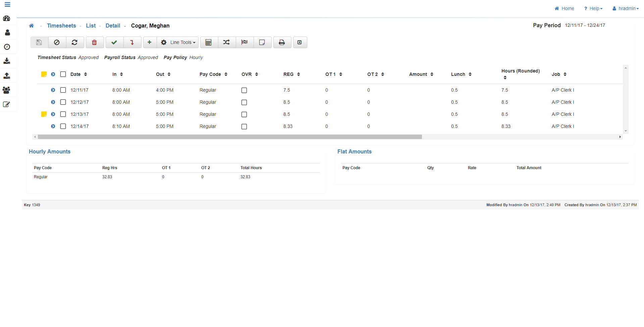Click the table's scroll right arrow
Screen dimensions: 644x327
click(x=620, y=137)
